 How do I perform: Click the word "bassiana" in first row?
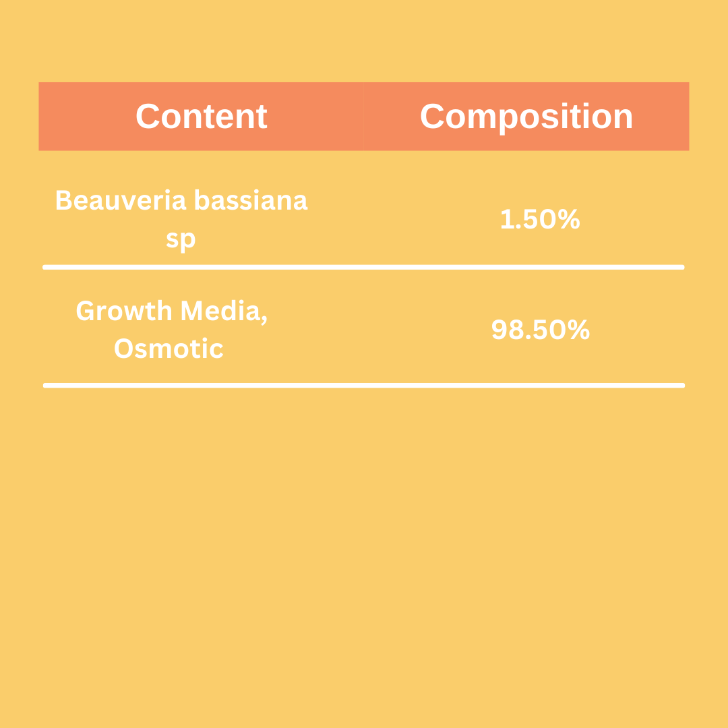pyautogui.click(x=251, y=201)
